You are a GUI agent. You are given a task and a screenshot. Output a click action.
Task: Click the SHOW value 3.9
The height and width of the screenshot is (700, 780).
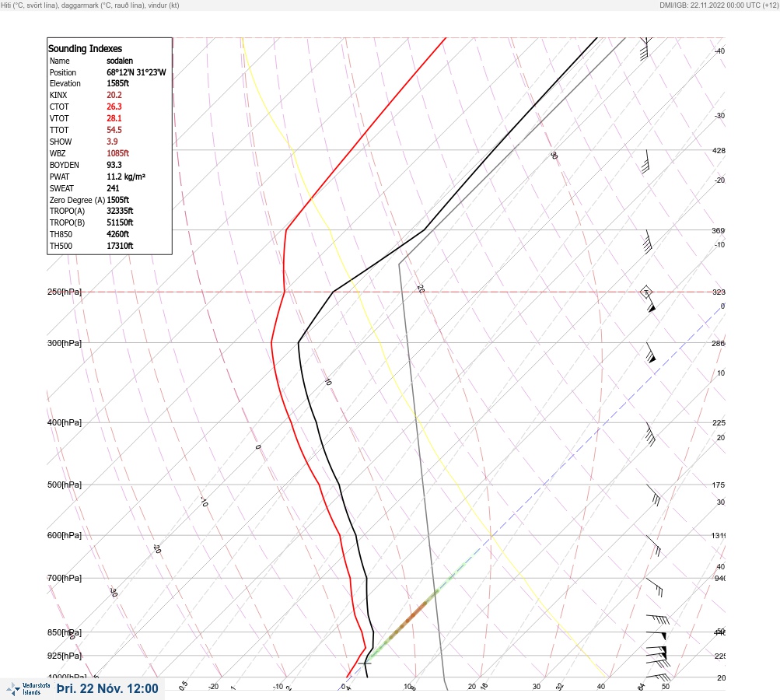112,142
